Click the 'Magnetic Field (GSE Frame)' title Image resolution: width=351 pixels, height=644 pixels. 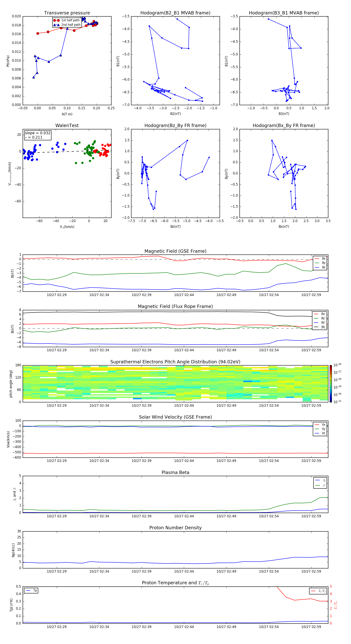pyautogui.click(x=175, y=251)
